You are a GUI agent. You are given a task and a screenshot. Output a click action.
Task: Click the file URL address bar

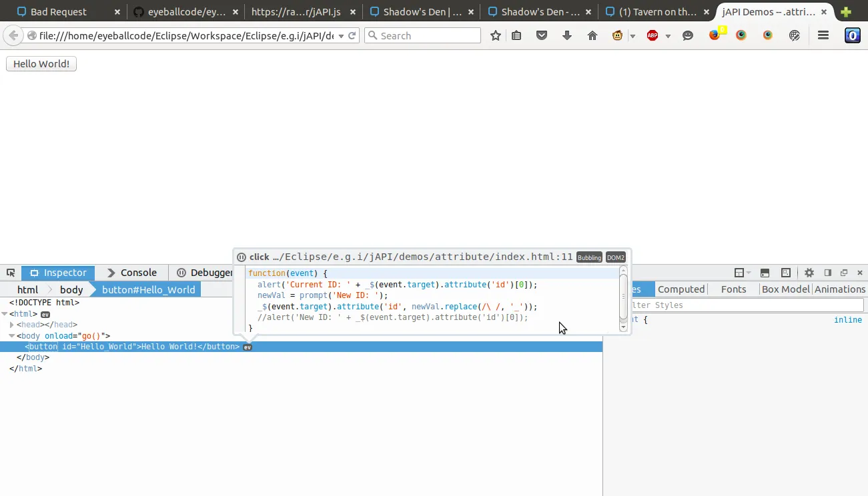click(x=185, y=36)
